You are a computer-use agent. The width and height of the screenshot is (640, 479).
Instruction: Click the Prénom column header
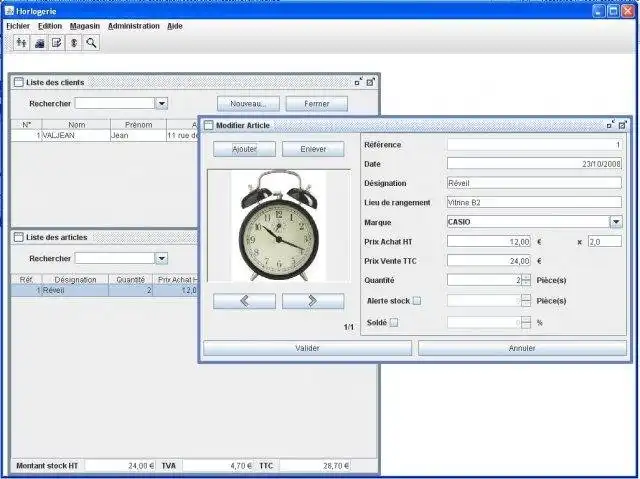(138, 124)
